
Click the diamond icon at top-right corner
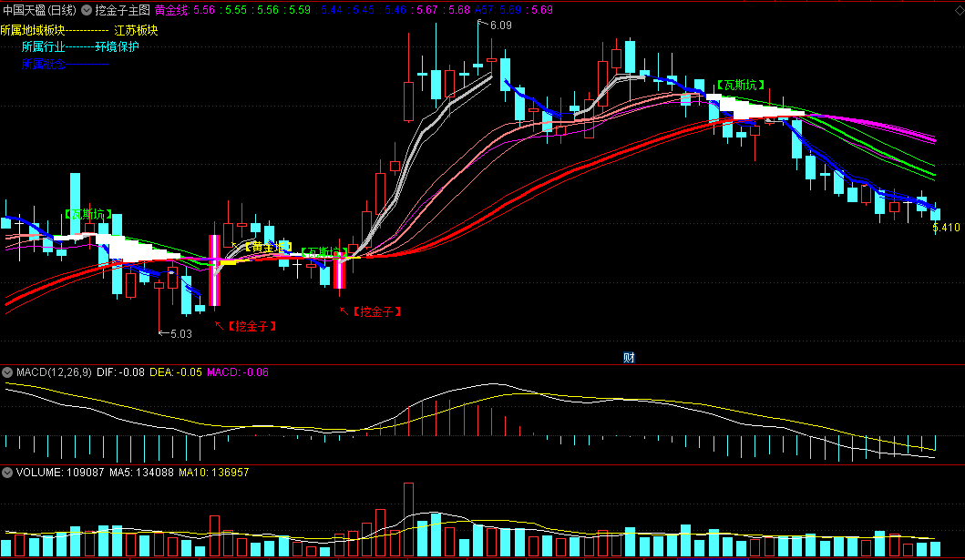tap(959, 10)
